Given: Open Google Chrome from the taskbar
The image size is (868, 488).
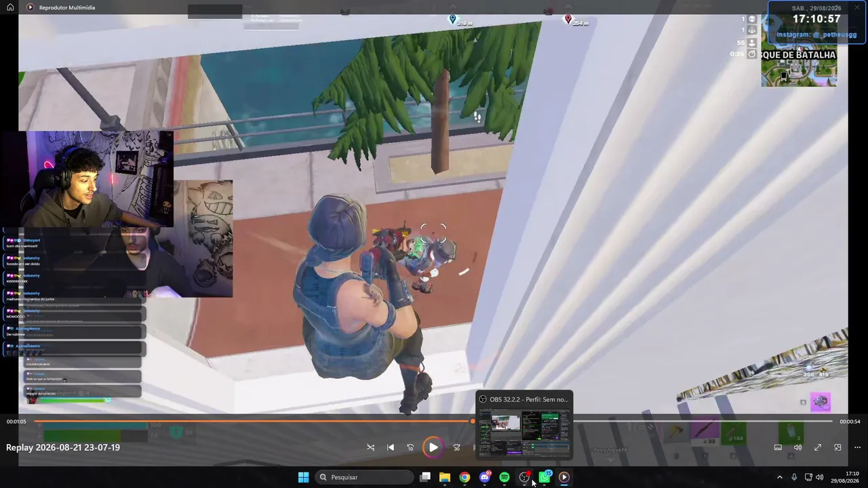Looking at the screenshot, I should point(465,477).
